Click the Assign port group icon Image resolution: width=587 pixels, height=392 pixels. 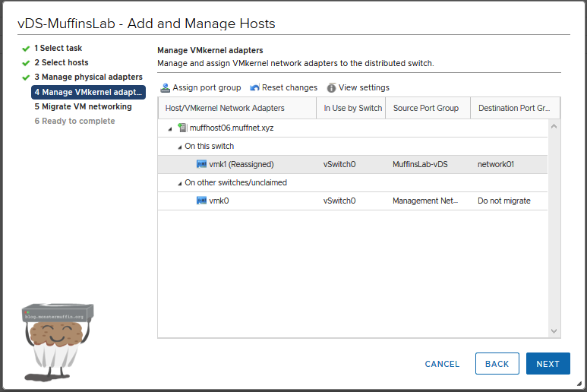point(166,87)
